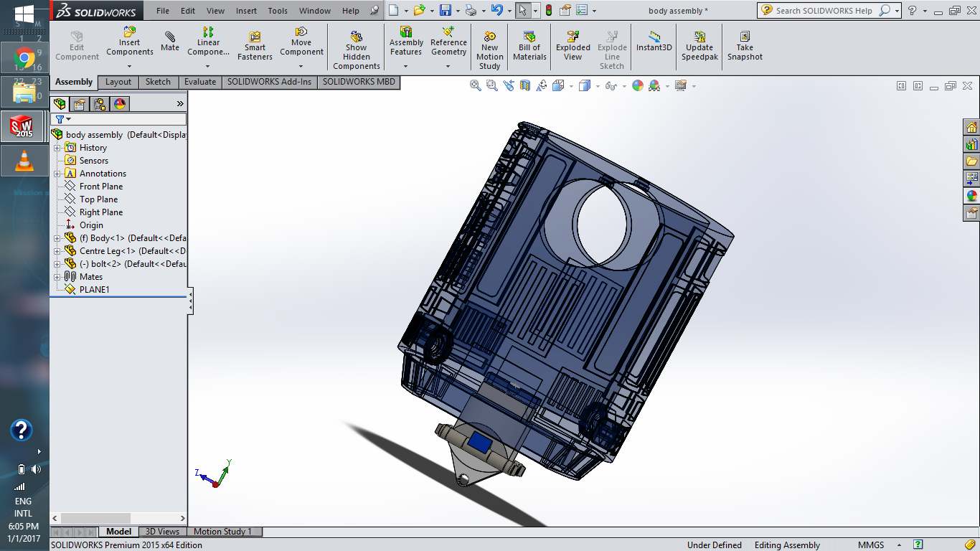Expand the Centre Leg<1> tree item

(59, 250)
